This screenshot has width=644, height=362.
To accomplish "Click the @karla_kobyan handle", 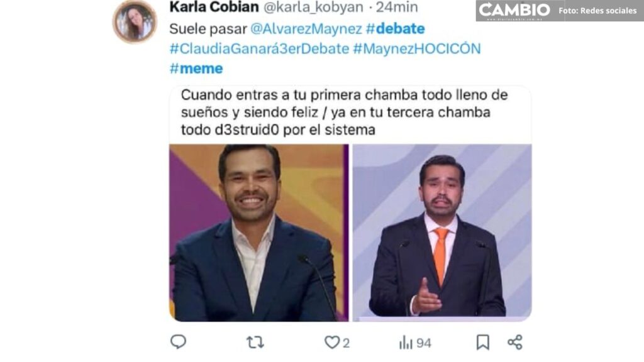I will coord(313,7).
